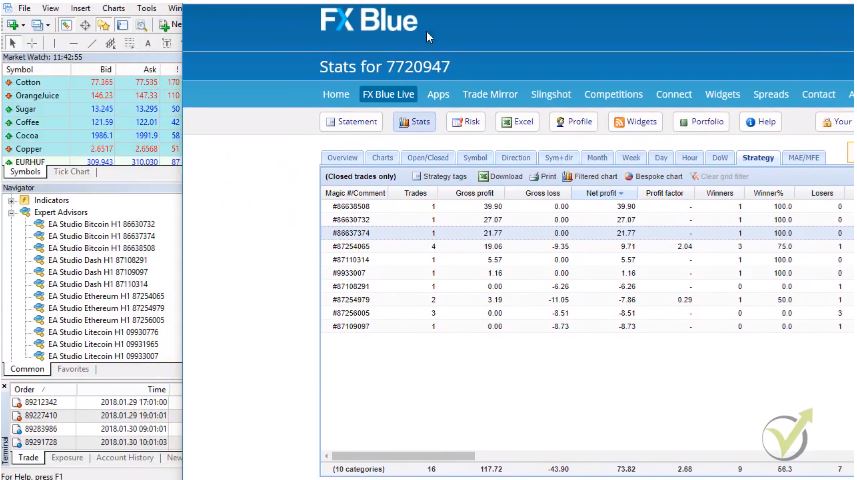
Task: Toggle the Navigator star-folder icon
Action: click(x=103, y=25)
